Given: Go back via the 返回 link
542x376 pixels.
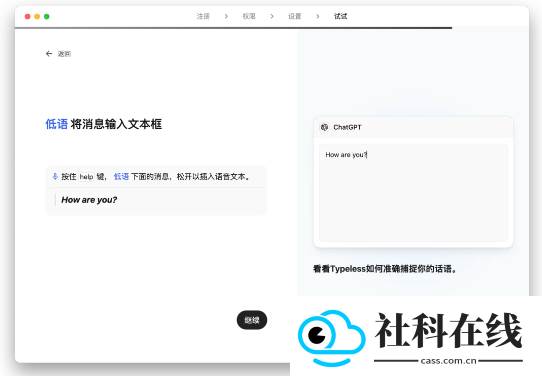Looking at the screenshot, I should click(x=64, y=54).
